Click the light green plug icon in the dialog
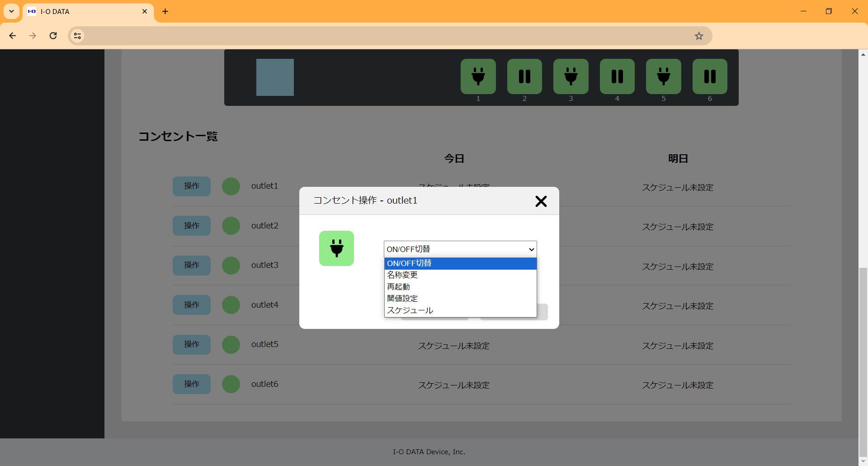Viewport: 868px width, 466px height. click(x=336, y=248)
